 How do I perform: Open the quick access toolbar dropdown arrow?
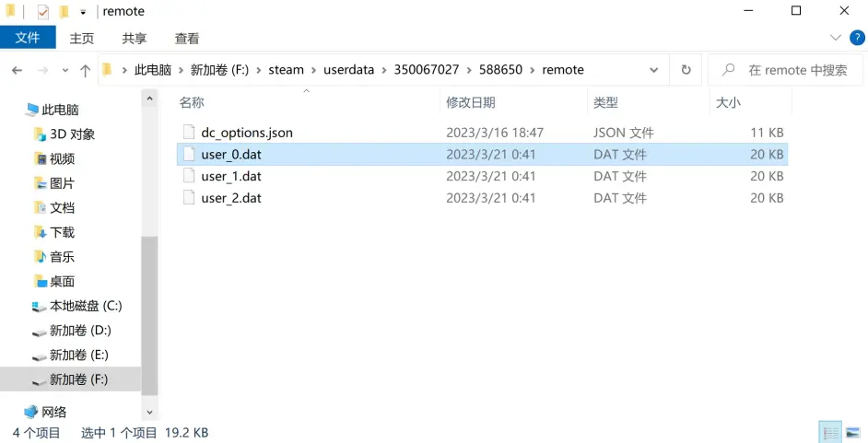[x=83, y=12]
